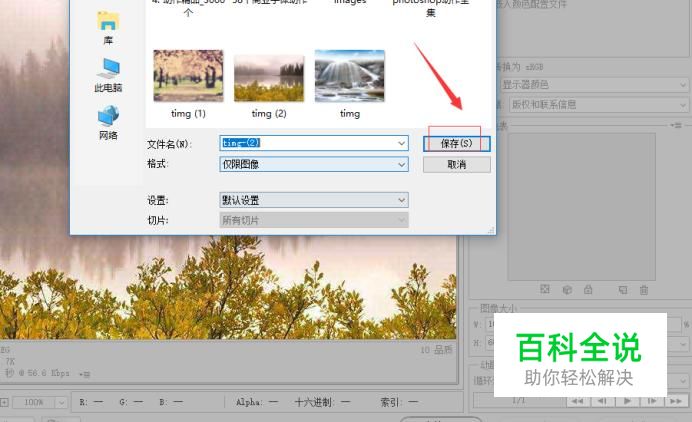The image size is (692, 422).
Task: Click the '56.6 Kbps' download speed text
Action: [x=48, y=373]
